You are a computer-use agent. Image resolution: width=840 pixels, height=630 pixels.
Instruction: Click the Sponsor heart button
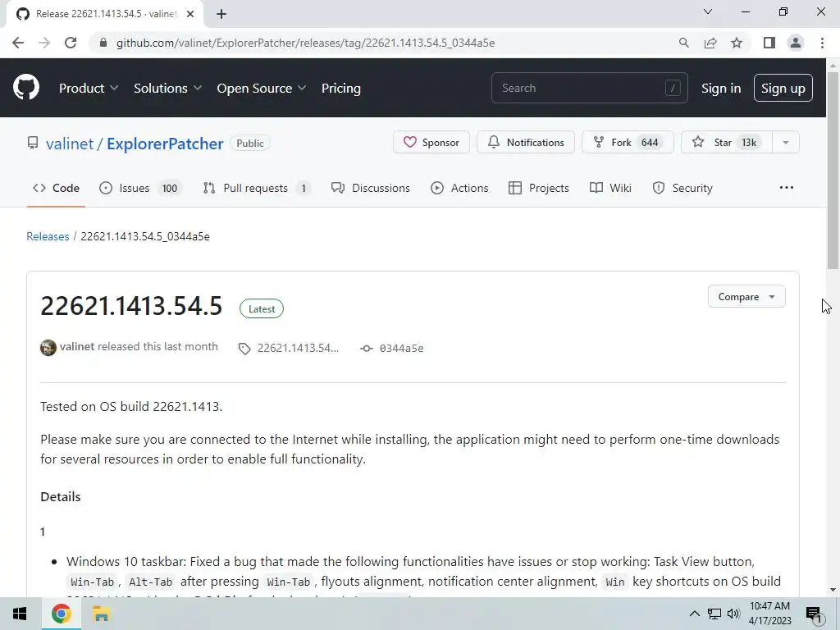pos(431,143)
